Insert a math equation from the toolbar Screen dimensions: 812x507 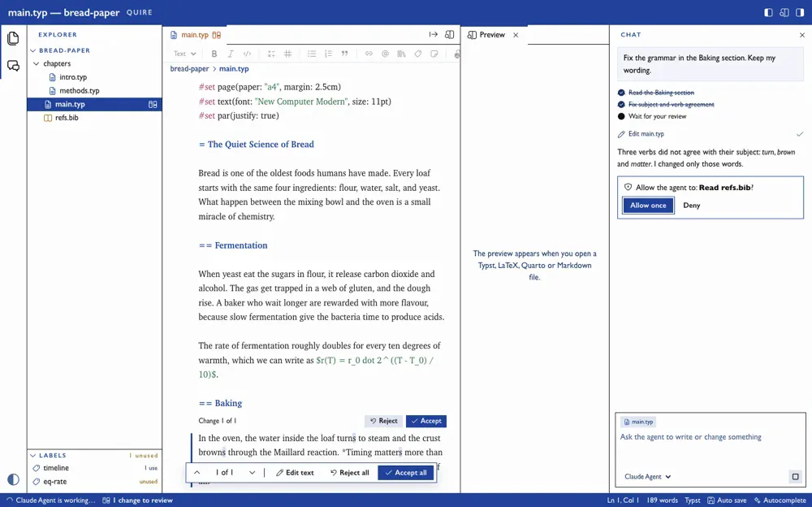point(271,54)
